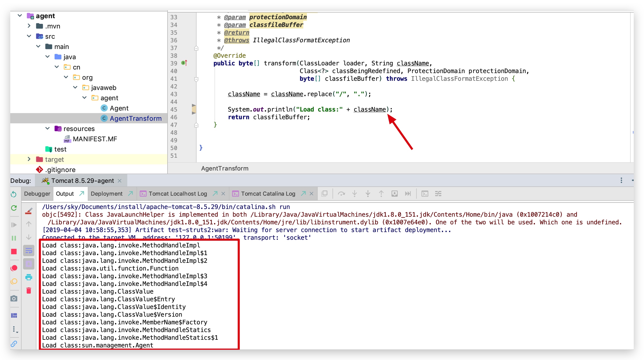
Task: Toggle the code fold marker at line 41
Action: coord(196,79)
